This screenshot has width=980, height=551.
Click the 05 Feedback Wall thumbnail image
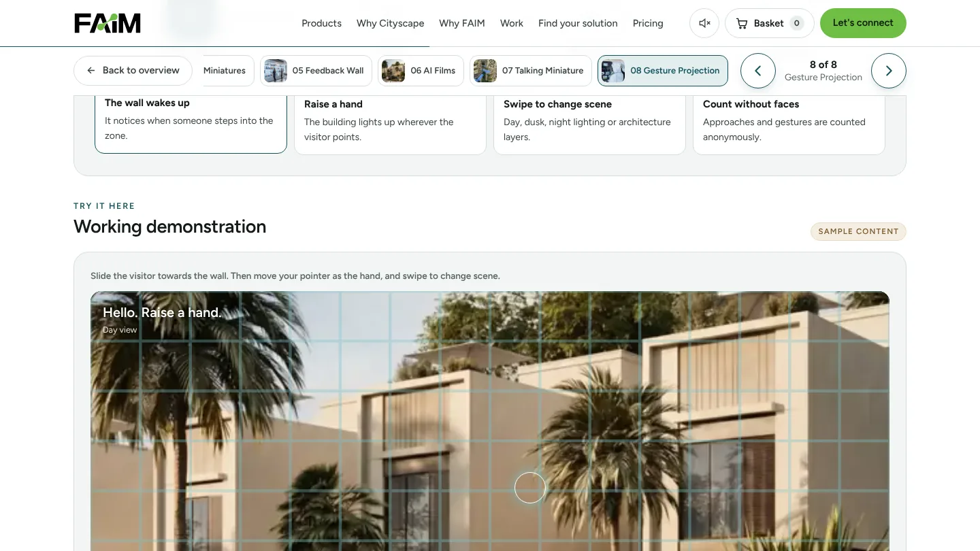[276, 71]
